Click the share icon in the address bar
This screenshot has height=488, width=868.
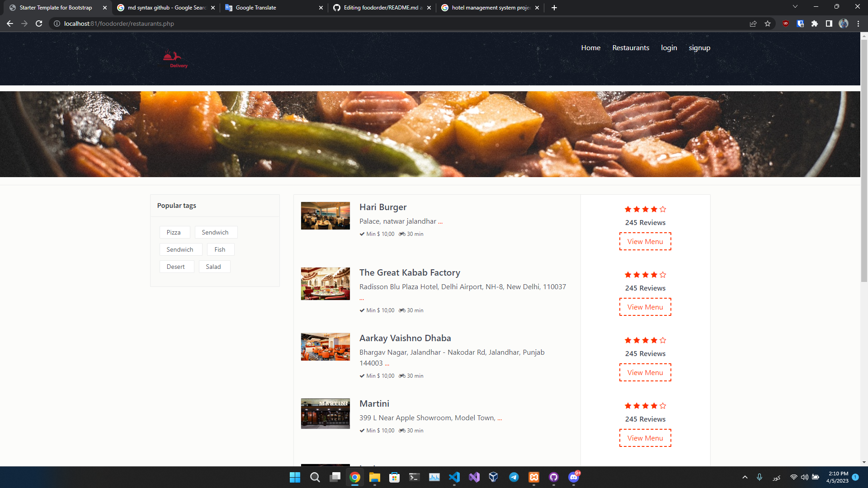[753, 23]
